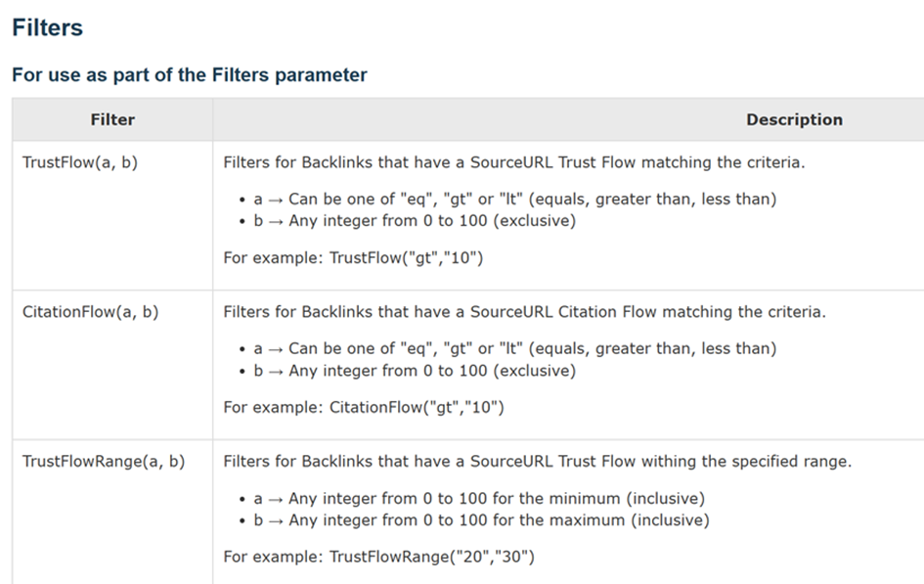The image size is (924, 584).
Task: Click the example TrustFlow("gt","10") line
Action: 354,258
